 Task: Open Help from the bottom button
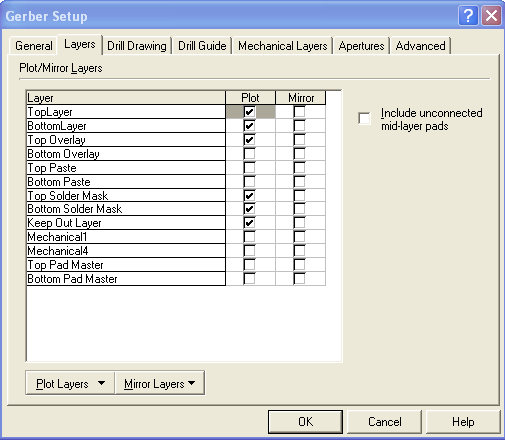pyautogui.click(x=463, y=422)
